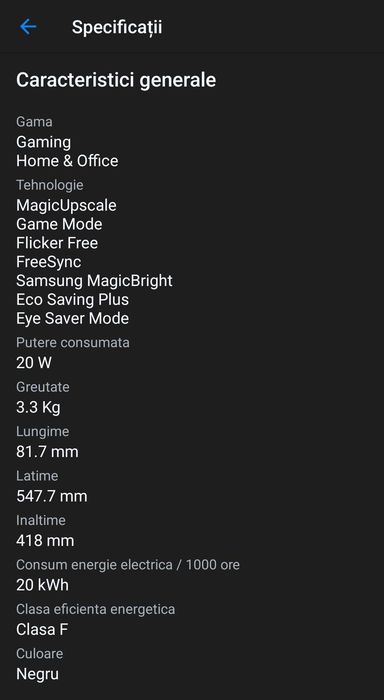The height and width of the screenshot is (700, 384).
Task: Select the 3.3 Kg weight value
Action: tap(38, 407)
